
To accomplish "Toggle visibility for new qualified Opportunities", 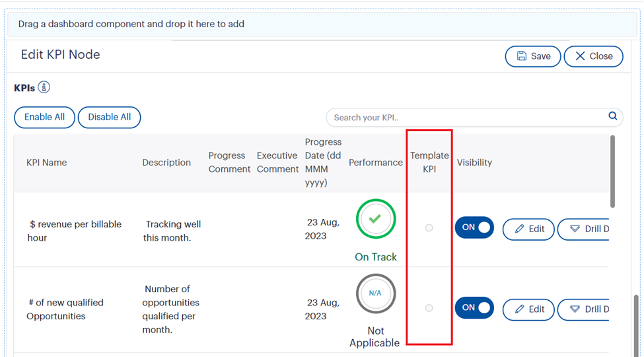I will click(x=474, y=308).
